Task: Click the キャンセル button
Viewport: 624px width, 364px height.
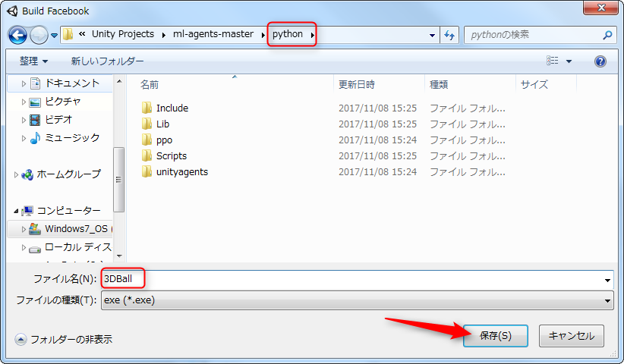Action: click(x=572, y=336)
